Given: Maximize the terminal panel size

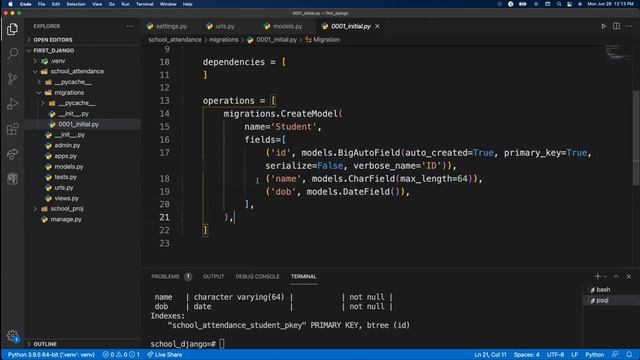Looking at the screenshot, I should (616, 276).
